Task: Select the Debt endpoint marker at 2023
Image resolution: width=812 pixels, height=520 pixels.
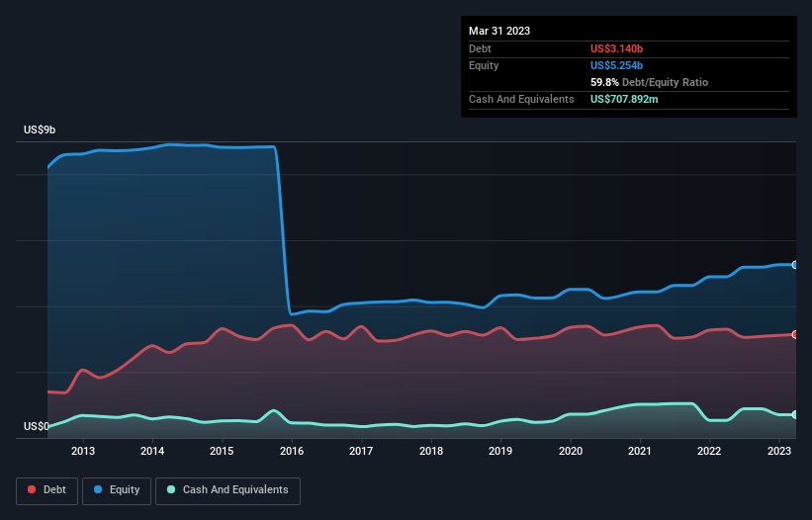Action: (795, 335)
